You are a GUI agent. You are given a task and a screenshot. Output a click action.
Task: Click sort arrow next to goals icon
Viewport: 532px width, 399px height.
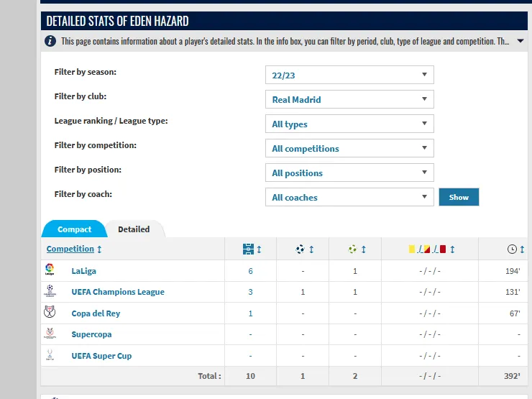click(311, 249)
